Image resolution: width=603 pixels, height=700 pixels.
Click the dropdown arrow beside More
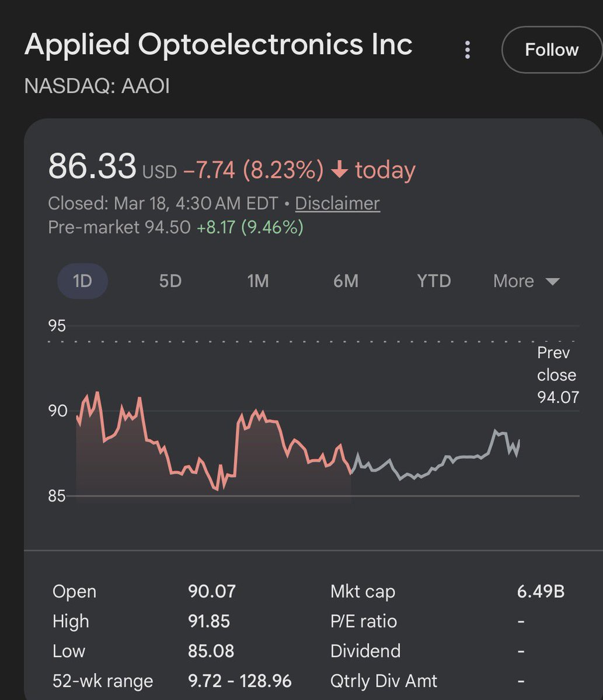coord(552,282)
